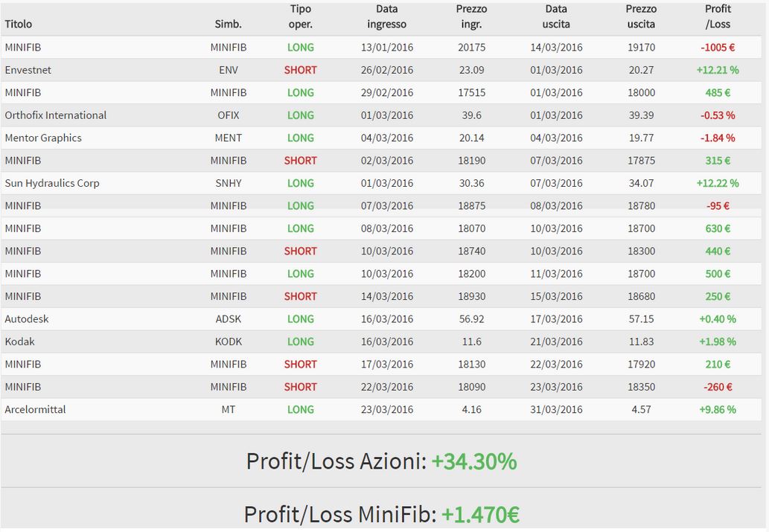Click the 315 € profit value
This screenshot has width=769, height=532.
click(718, 161)
